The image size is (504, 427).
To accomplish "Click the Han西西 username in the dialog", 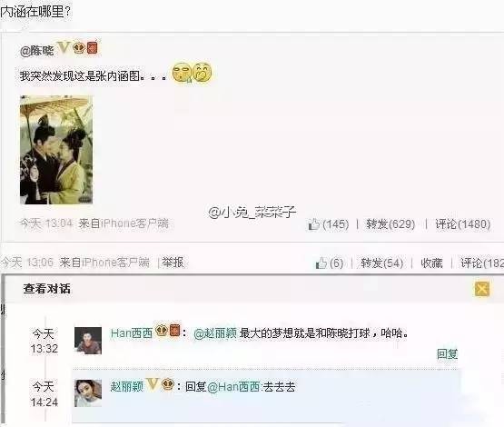I will click(x=132, y=333).
